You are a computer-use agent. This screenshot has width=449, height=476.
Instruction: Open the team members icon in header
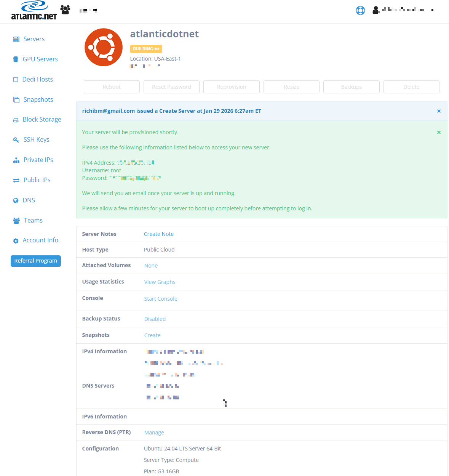tap(66, 10)
